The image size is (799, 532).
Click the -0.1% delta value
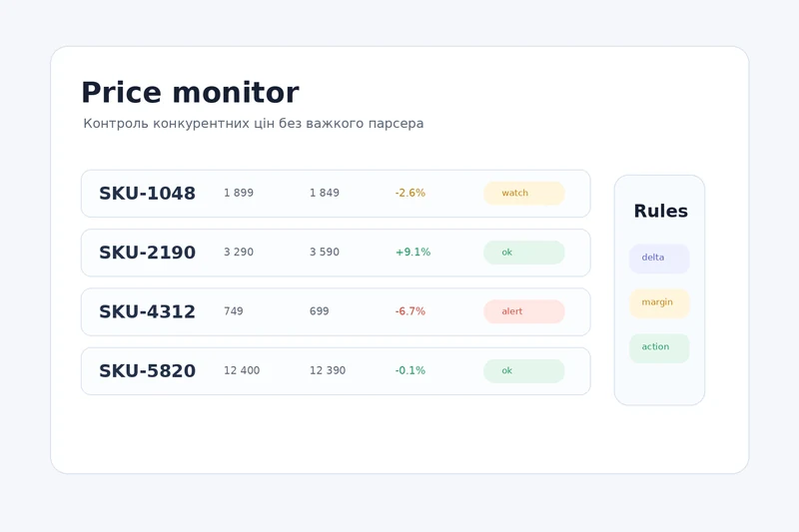click(x=410, y=370)
